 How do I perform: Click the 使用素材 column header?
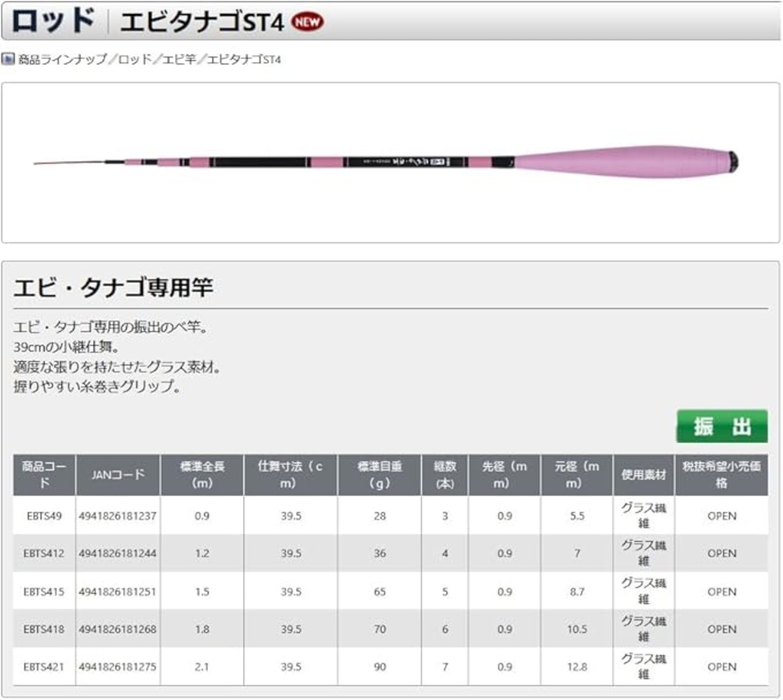point(644,475)
